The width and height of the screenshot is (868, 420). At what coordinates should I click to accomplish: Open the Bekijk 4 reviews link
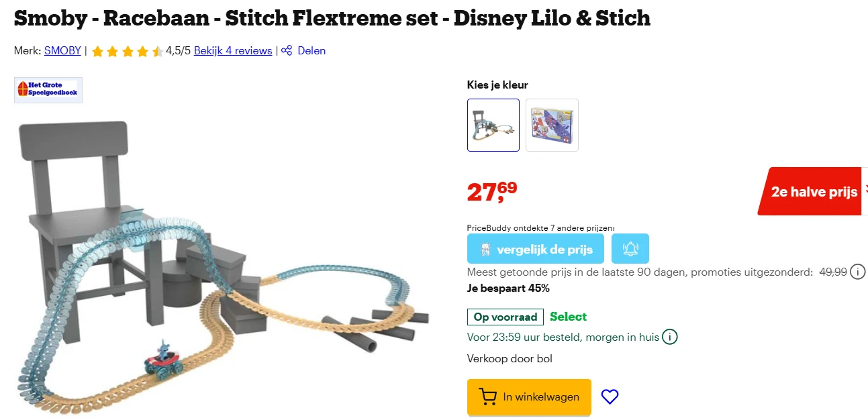(x=233, y=51)
